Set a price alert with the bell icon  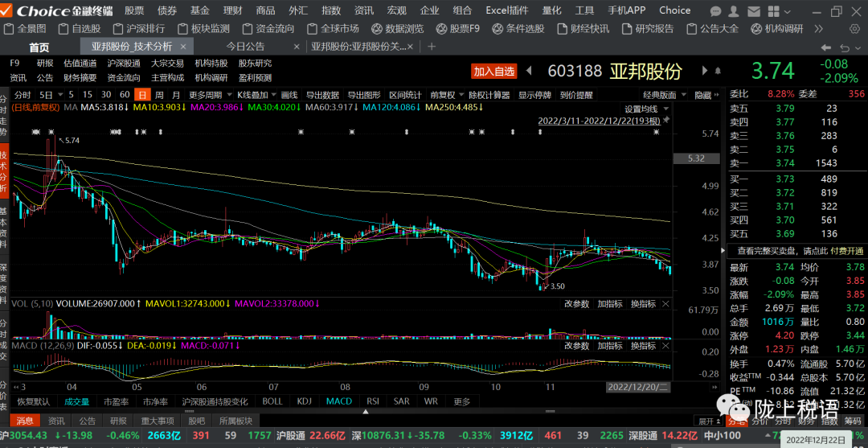(x=718, y=71)
